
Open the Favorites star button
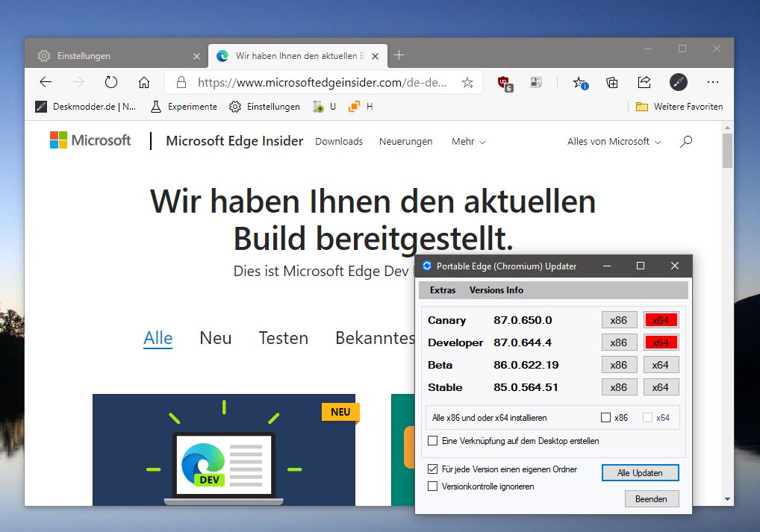(x=579, y=83)
